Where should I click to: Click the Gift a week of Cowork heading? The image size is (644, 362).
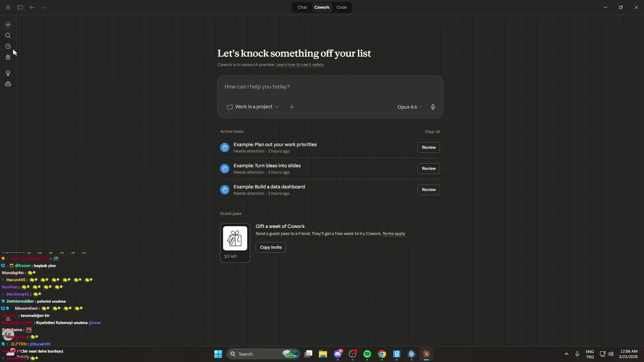(280, 227)
